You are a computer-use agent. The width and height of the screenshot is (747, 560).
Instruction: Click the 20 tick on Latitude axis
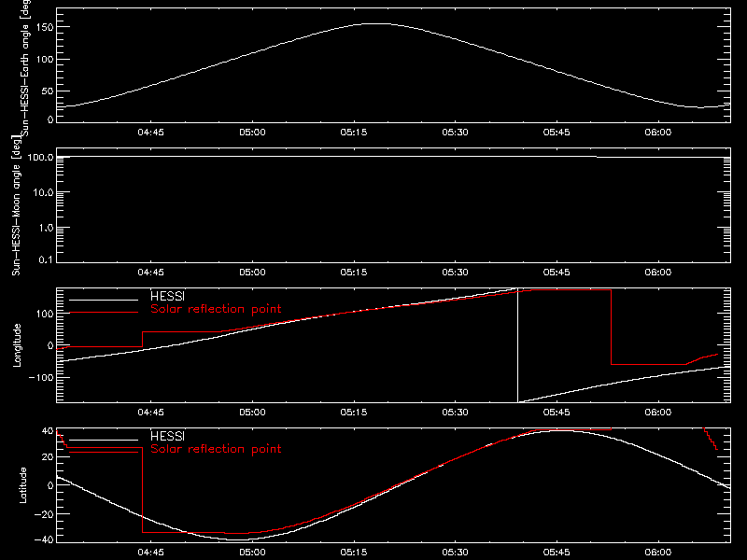click(x=48, y=457)
